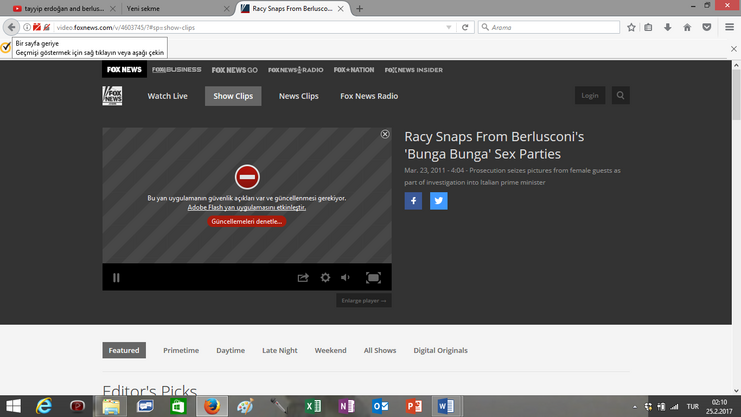741x417 pixels.
Task: Dismiss the notification bar
Action: tap(733, 49)
